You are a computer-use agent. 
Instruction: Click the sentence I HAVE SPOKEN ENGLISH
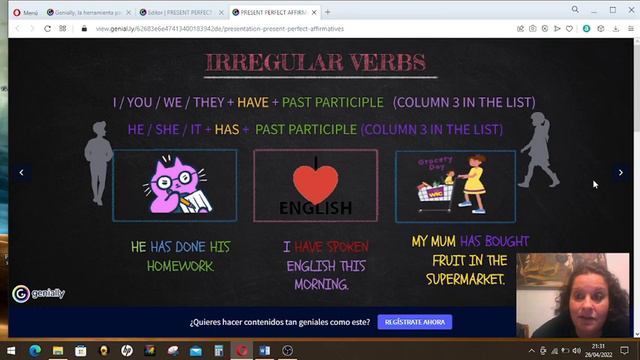[x=325, y=265]
